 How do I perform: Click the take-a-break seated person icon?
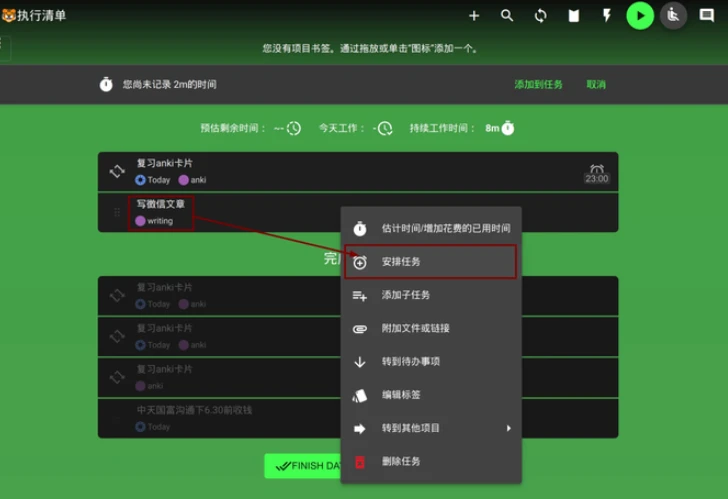tap(673, 16)
